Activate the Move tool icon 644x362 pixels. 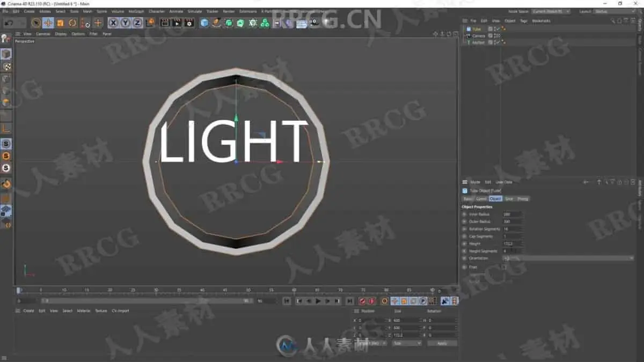coord(48,23)
